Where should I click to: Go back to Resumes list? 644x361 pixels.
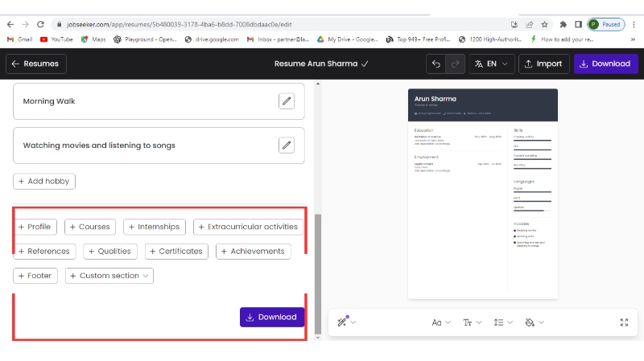(x=36, y=64)
